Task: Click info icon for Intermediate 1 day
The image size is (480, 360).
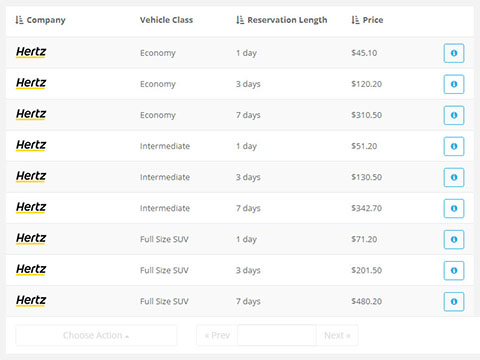Action: (x=454, y=146)
